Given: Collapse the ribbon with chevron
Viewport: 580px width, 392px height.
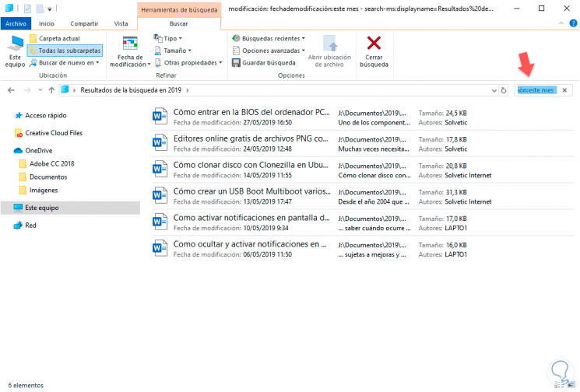Looking at the screenshot, I should [561, 23].
